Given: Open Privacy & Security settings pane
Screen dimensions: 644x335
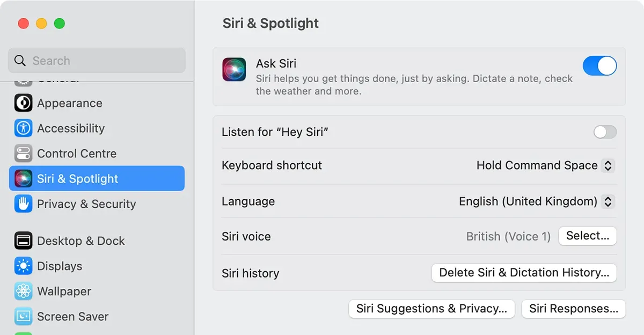Looking at the screenshot, I should [86, 205].
